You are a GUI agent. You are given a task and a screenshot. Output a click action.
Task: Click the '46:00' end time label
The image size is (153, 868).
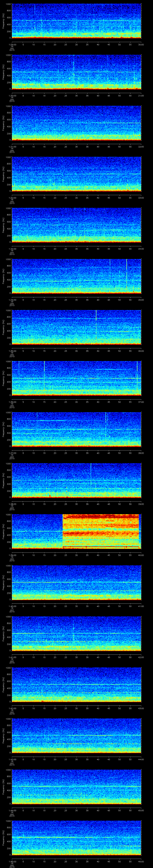pyautogui.click(x=141, y=861)
